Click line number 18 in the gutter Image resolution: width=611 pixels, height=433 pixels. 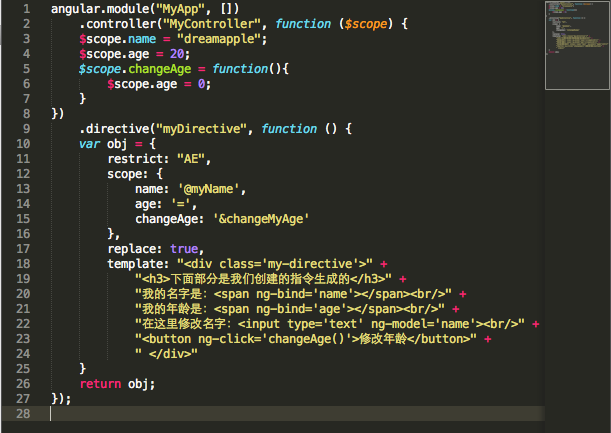22,264
